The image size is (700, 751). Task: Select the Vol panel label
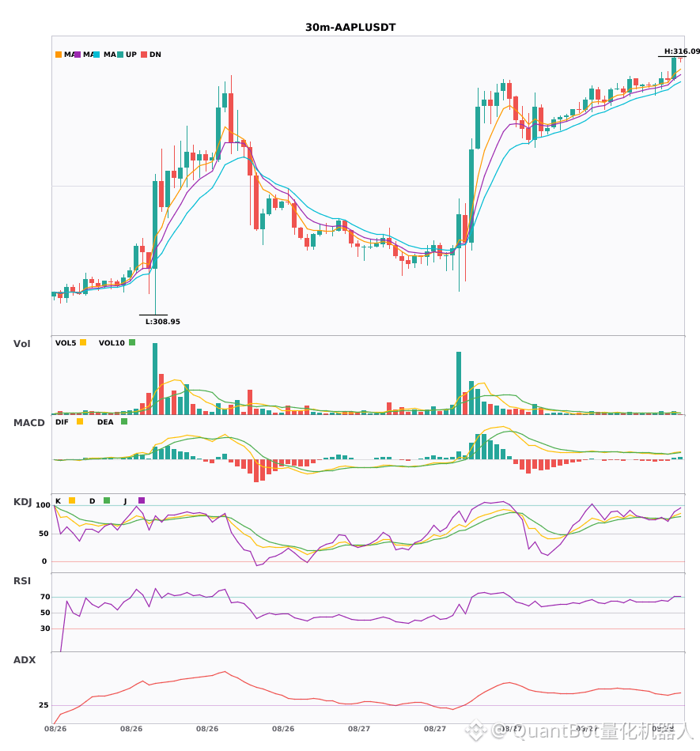point(21,344)
